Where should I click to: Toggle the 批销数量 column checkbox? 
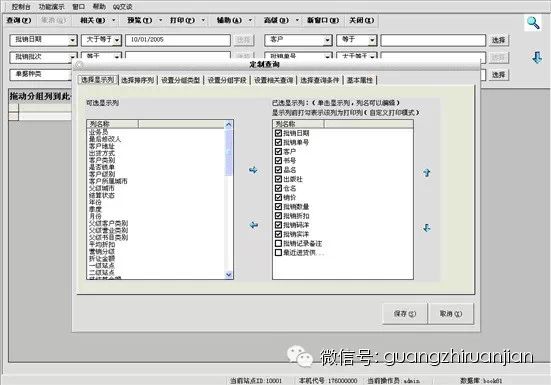(278, 207)
